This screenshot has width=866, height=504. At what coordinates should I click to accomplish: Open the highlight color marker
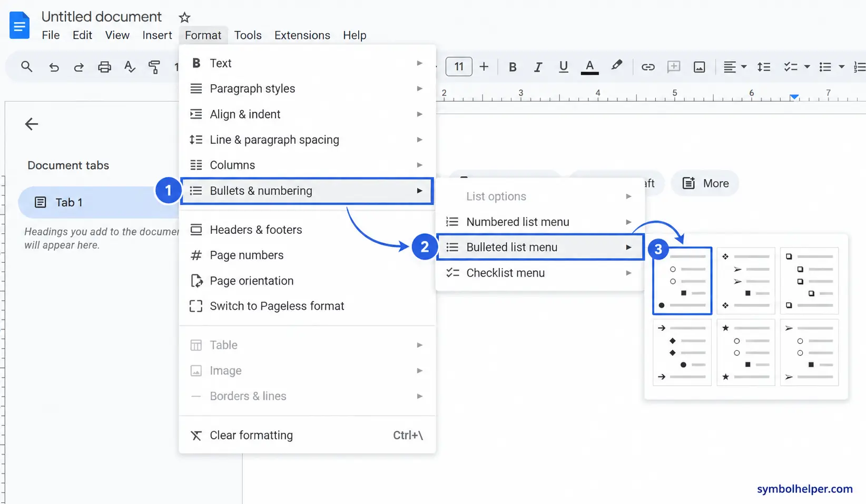(616, 66)
